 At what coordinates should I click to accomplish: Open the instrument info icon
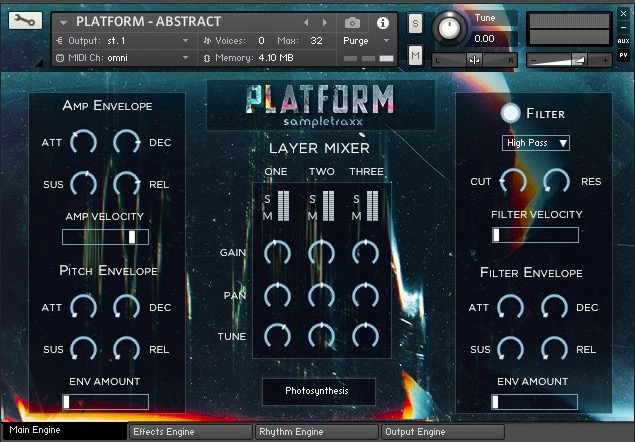[383, 23]
